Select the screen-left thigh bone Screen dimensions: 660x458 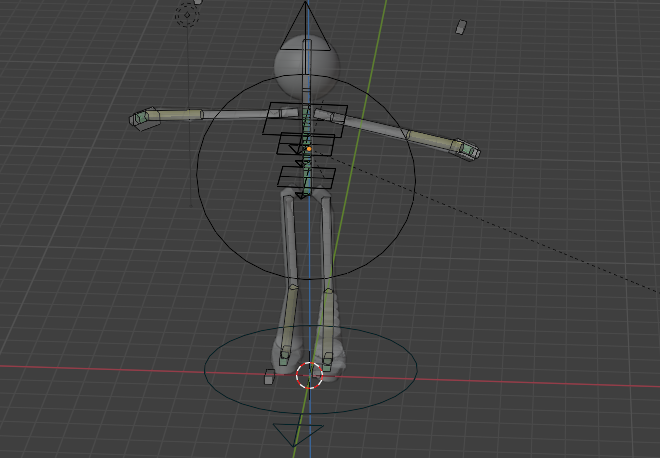pos(291,240)
